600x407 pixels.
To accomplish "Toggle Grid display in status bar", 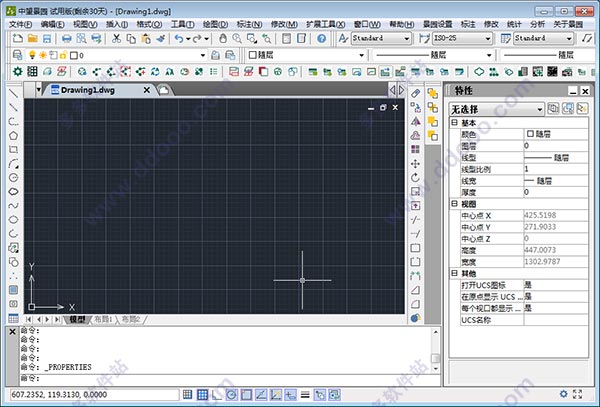I will coord(202,394).
